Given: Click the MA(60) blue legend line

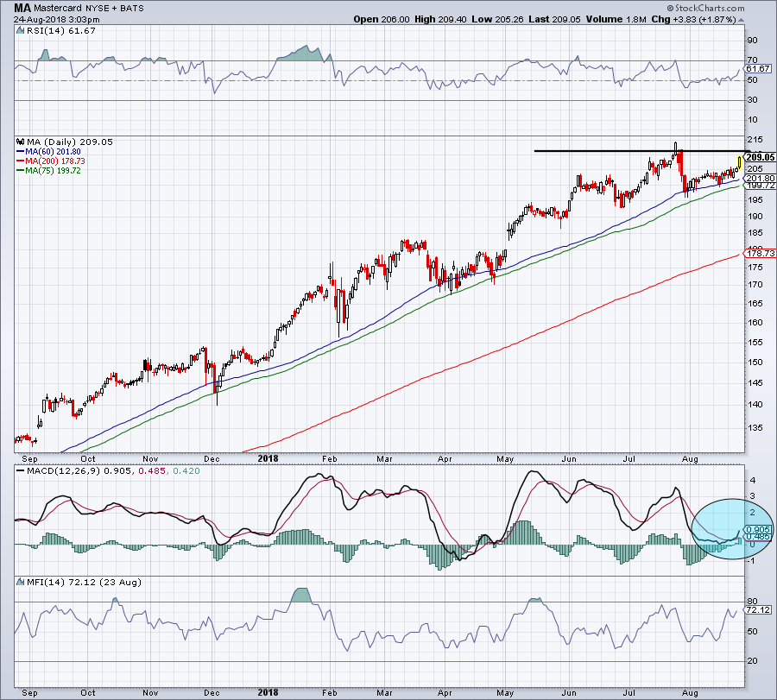Looking at the screenshot, I should point(21,152).
